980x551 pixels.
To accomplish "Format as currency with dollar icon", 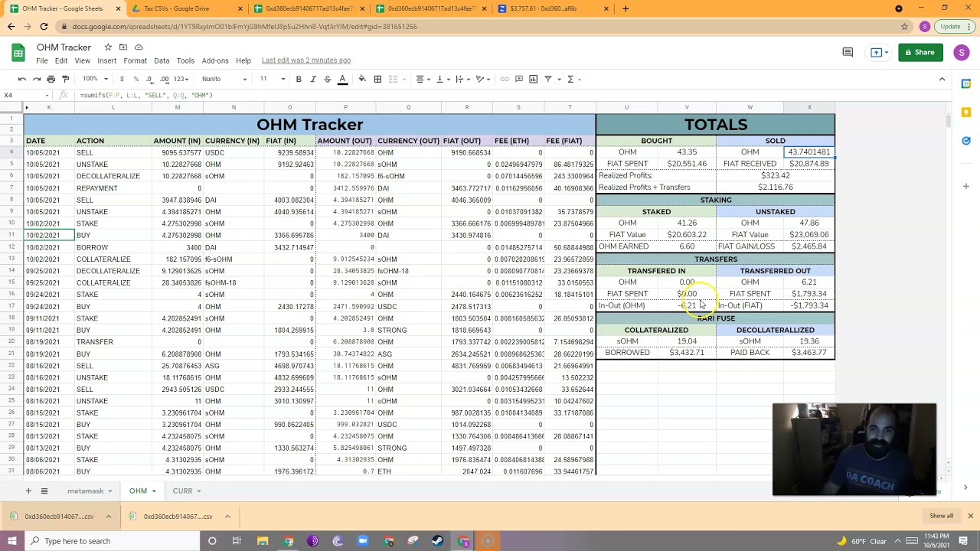I will tap(122, 79).
